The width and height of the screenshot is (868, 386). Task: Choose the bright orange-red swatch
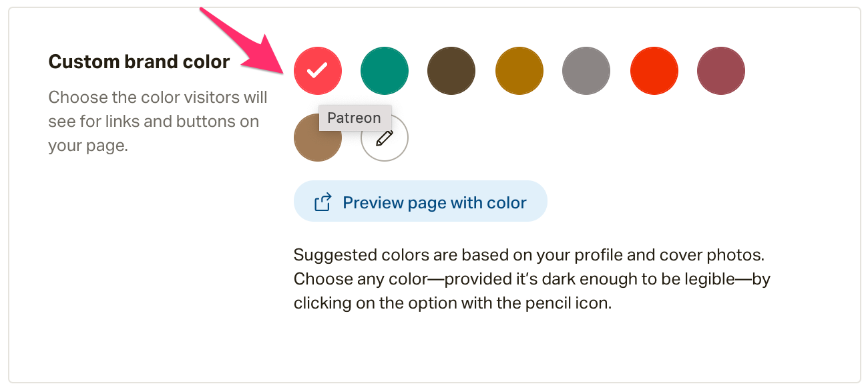pos(654,70)
